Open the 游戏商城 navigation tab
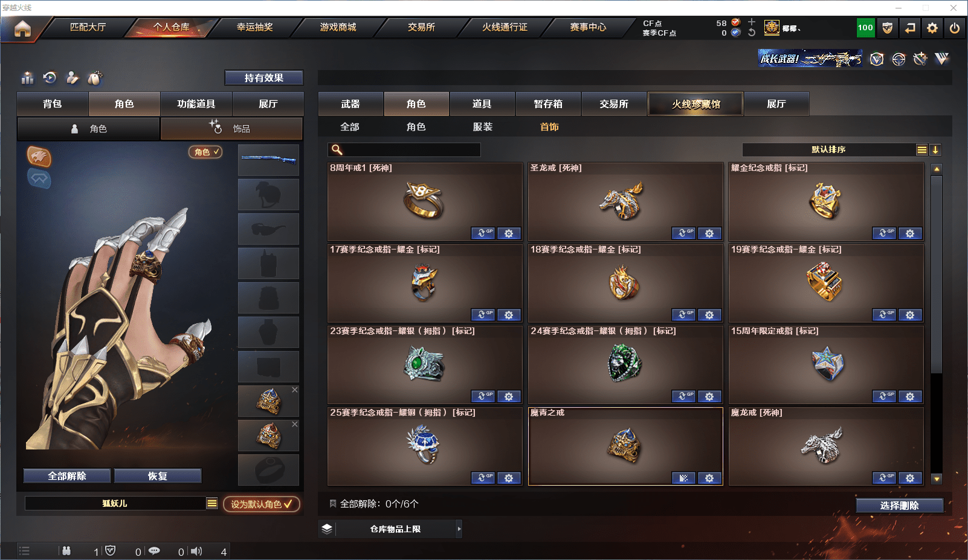The width and height of the screenshot is (968, 560). [338, 27]
